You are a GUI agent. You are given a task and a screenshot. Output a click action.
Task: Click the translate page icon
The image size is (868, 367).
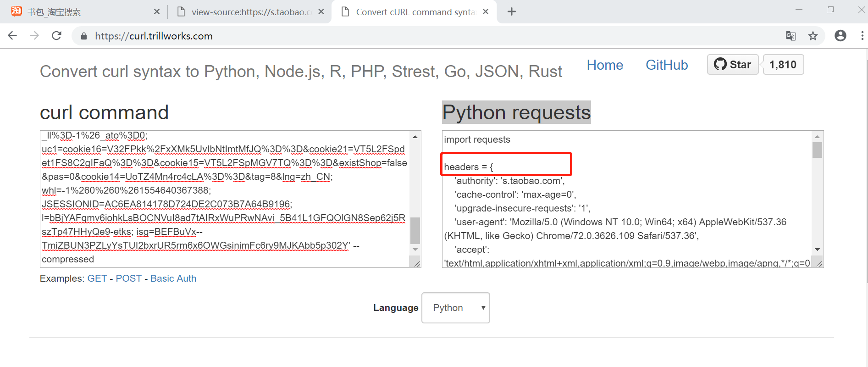[791, 36]
